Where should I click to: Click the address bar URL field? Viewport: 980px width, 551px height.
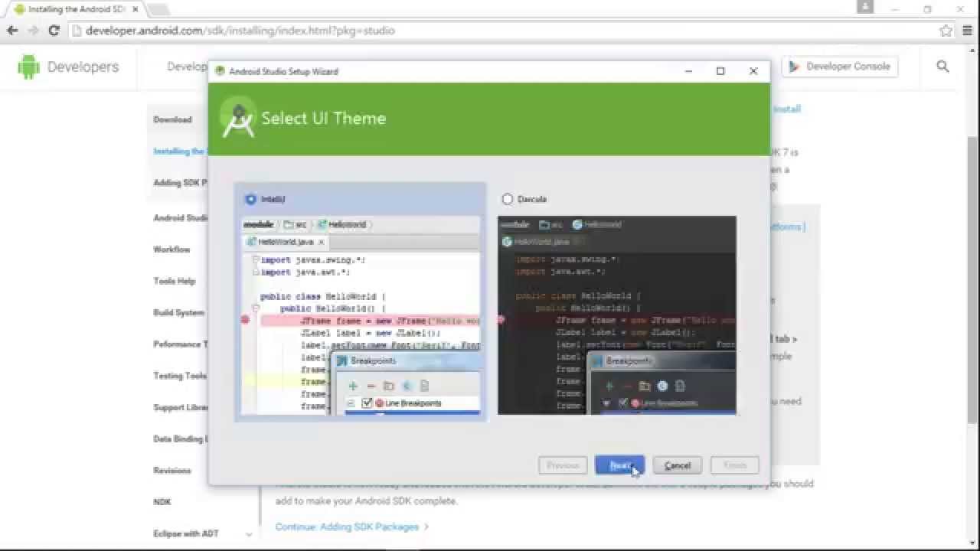tap(505, 31)
